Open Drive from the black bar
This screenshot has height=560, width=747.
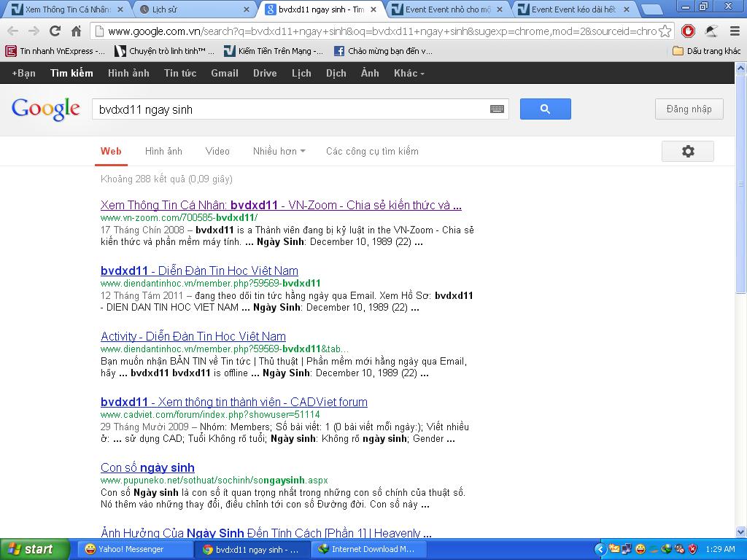click(265, 73)
